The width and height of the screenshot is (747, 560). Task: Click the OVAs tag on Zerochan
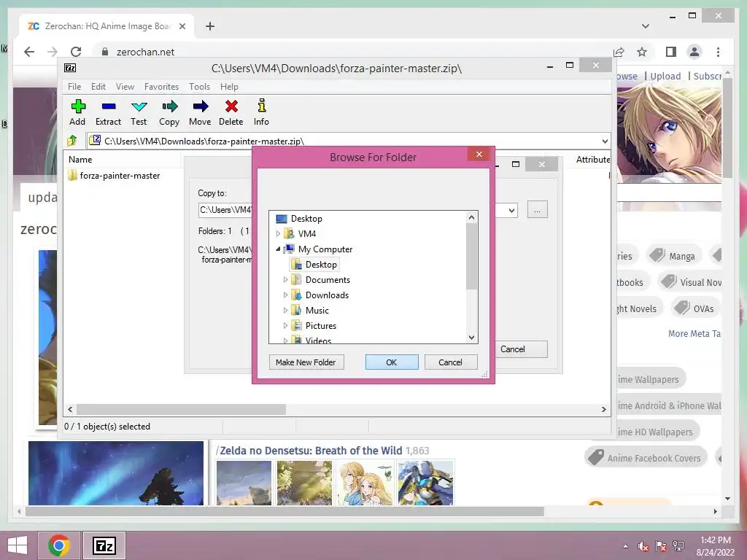(x=695, y=308)
